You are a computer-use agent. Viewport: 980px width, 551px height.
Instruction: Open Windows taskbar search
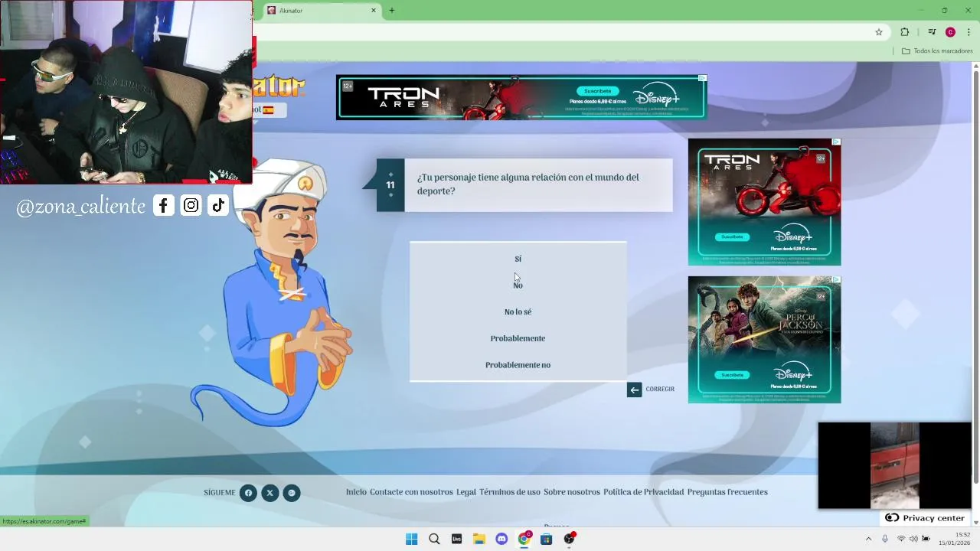(x=434, y=539)
